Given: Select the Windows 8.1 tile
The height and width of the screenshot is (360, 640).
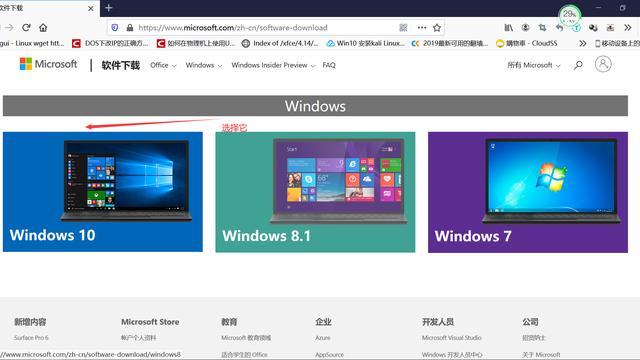Looking at the screenshot, I should point(315,192).
